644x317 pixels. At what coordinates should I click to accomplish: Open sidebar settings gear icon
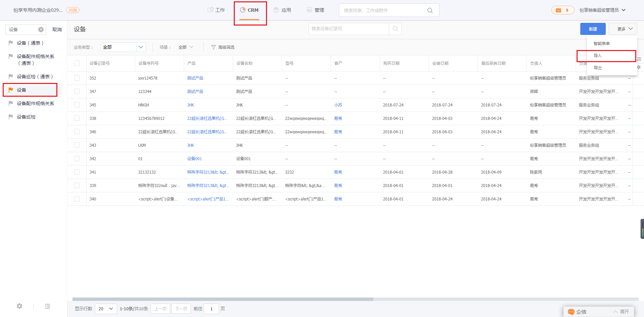tap(19, 306)
